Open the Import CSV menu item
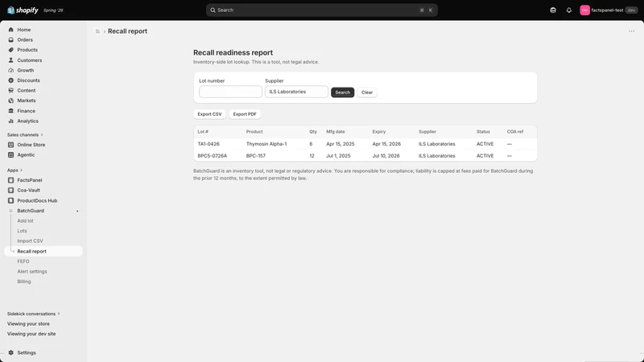This screenshot has height=362, width=644. tap(30, 241)
